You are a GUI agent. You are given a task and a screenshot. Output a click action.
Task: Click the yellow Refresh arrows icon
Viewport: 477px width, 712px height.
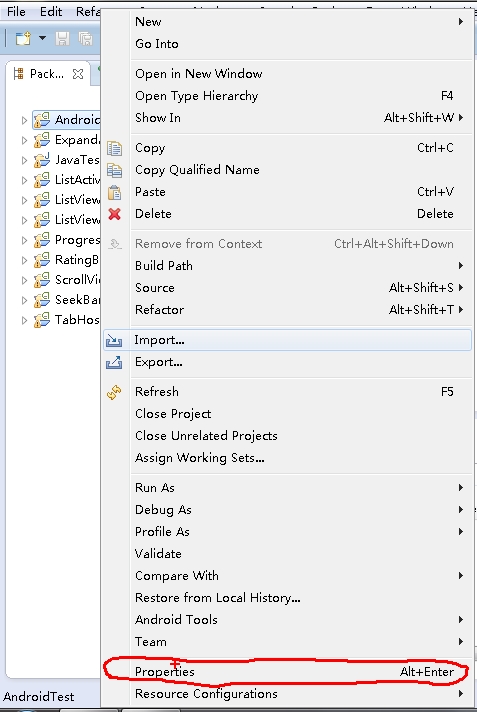click(x=114, y=392)
